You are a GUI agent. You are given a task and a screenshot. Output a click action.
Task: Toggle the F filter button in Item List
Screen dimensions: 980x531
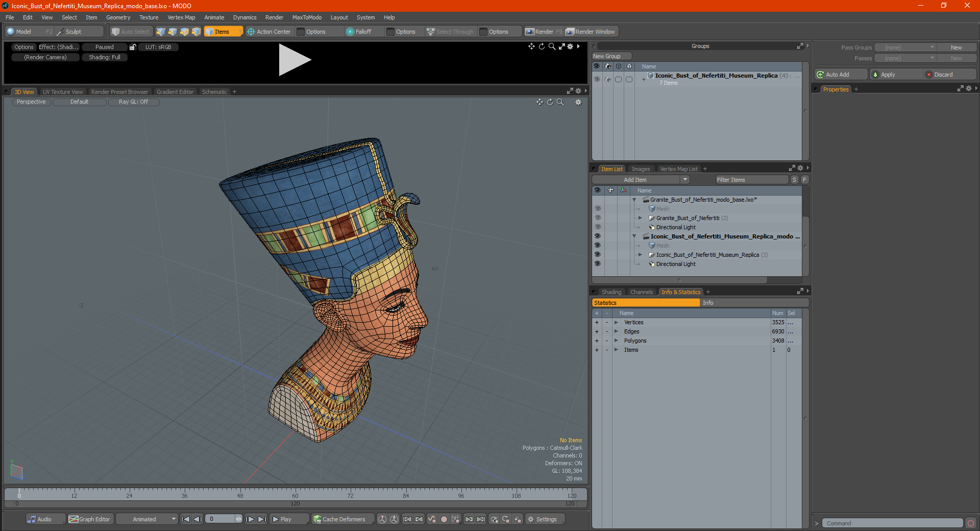point(804,180)
